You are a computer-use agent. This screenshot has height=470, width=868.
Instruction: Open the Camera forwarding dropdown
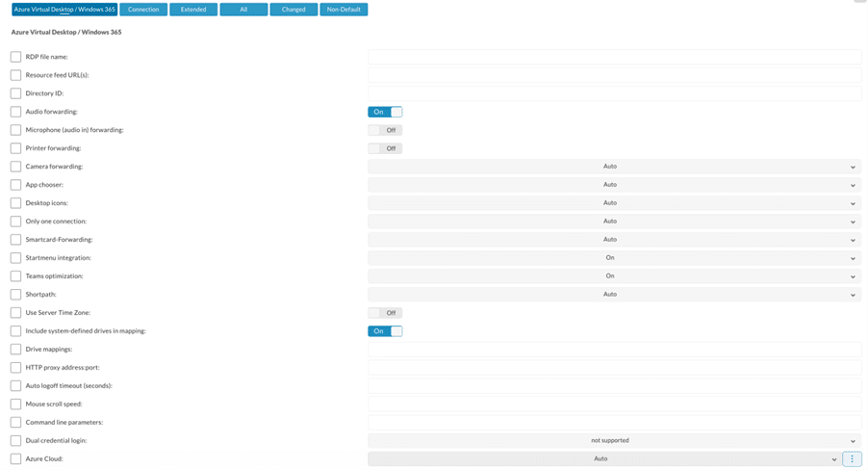click(x=615, y=167)
